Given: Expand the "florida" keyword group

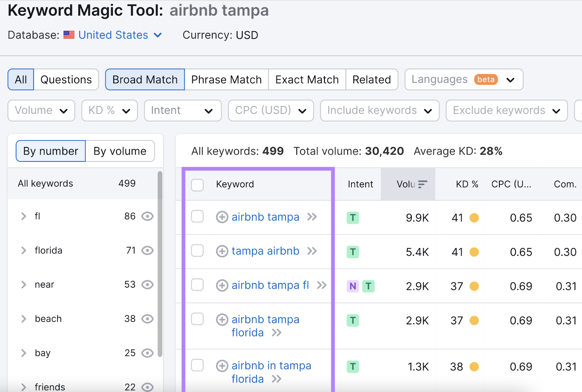Looking at the screenshot, I should click(23, 250).
